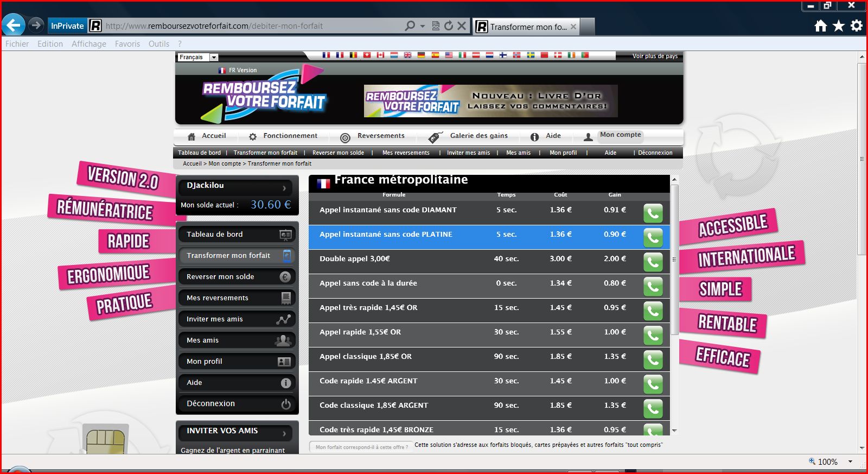
Task: Open the browser Home icon
Action: pos(821,26)
